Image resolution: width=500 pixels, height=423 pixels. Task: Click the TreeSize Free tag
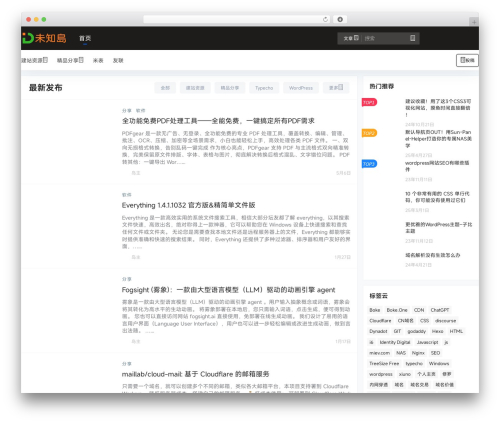tap(384, 364)
